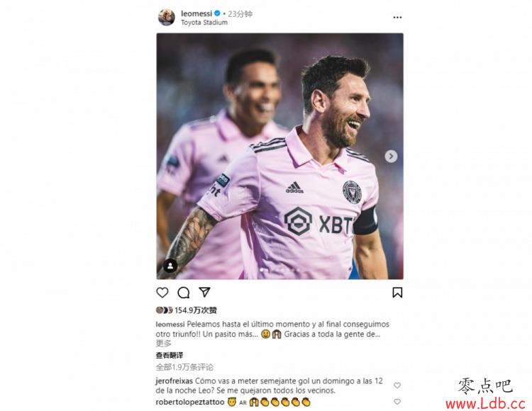The height and width of the screenshot is (411, 532).
Task: Like robertolopeztattoo comment heart
Action: (397, 402)
